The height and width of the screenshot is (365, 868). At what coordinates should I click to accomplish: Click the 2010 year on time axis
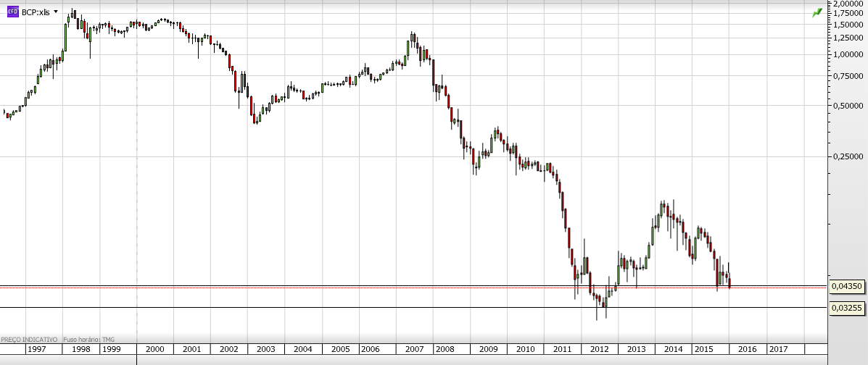tap(525, 350)
